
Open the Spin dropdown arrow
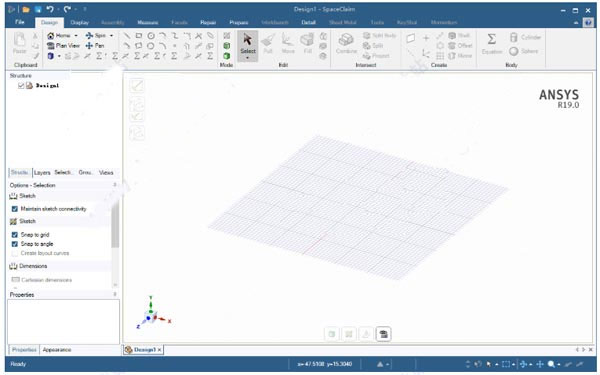111,36
